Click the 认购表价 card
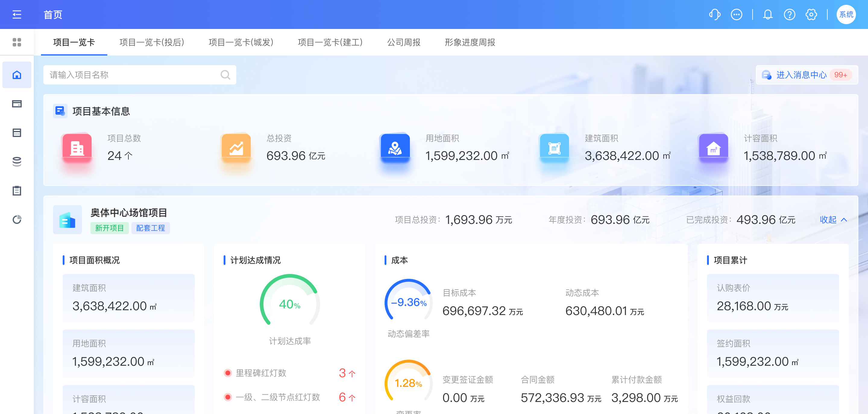 [x=773, y=298]
